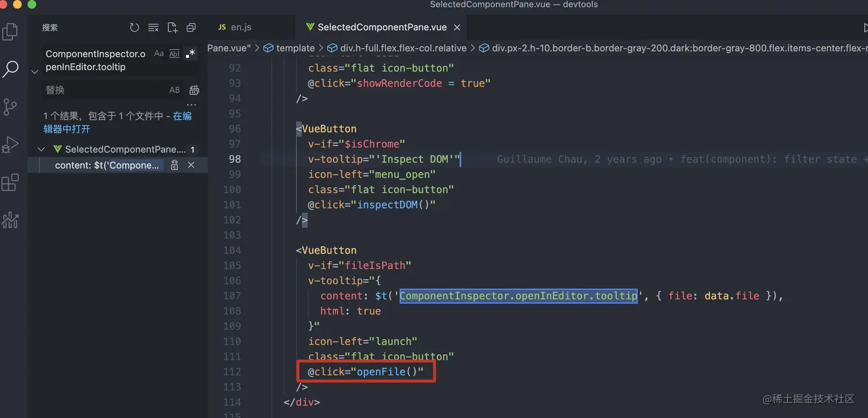Switch to the SelectedComponentPane.vue tab

click(382, 27)
